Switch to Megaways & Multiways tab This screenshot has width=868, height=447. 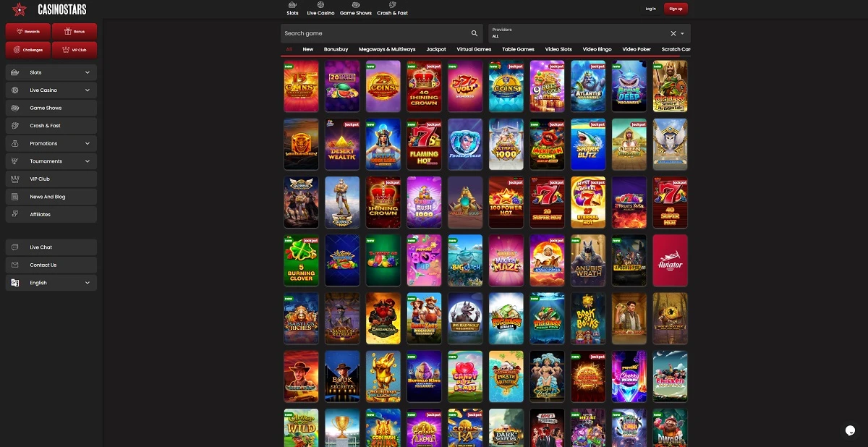point(388,49)
